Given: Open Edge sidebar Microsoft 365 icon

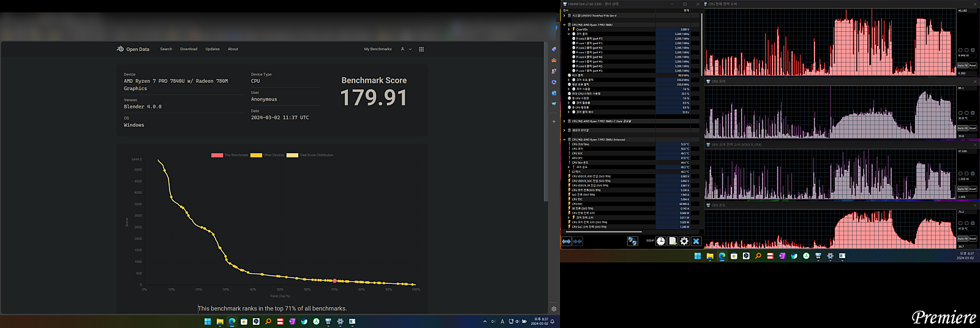Looking at the screenshot, I should [554, 82].
